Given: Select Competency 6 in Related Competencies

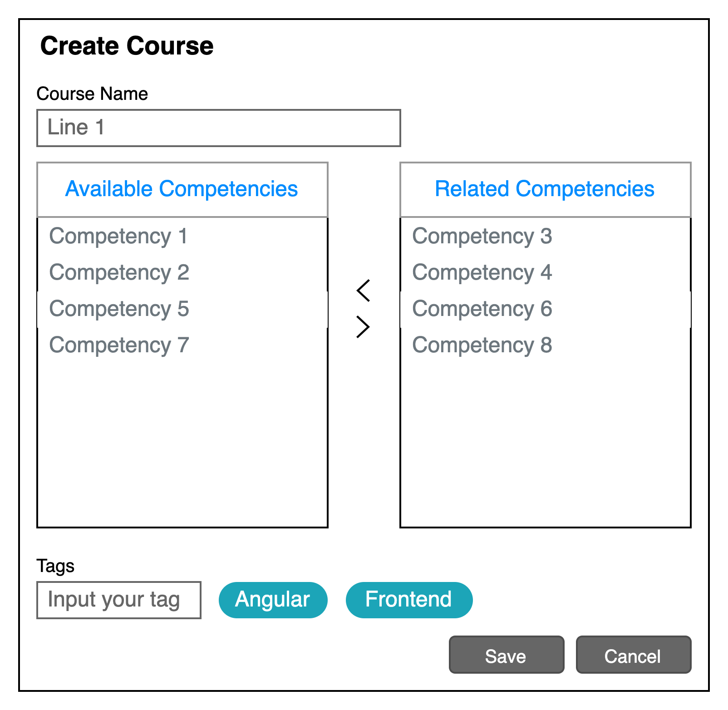Looking at the screenshot, I should coord(482,309).
